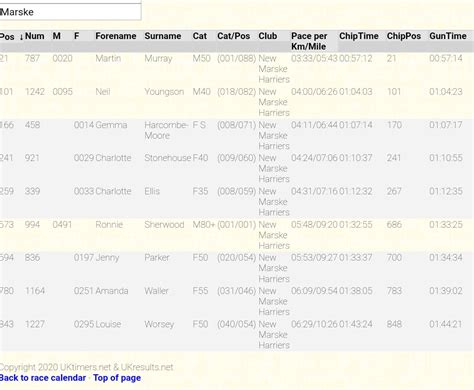
Task: Select surname Stonehouse
Action: (x=168, y=158)
